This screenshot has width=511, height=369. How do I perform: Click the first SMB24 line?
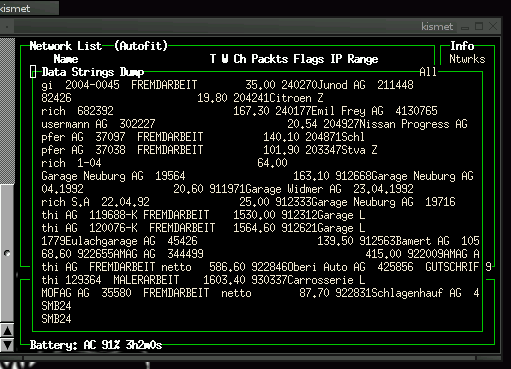[x=56, y=306]
